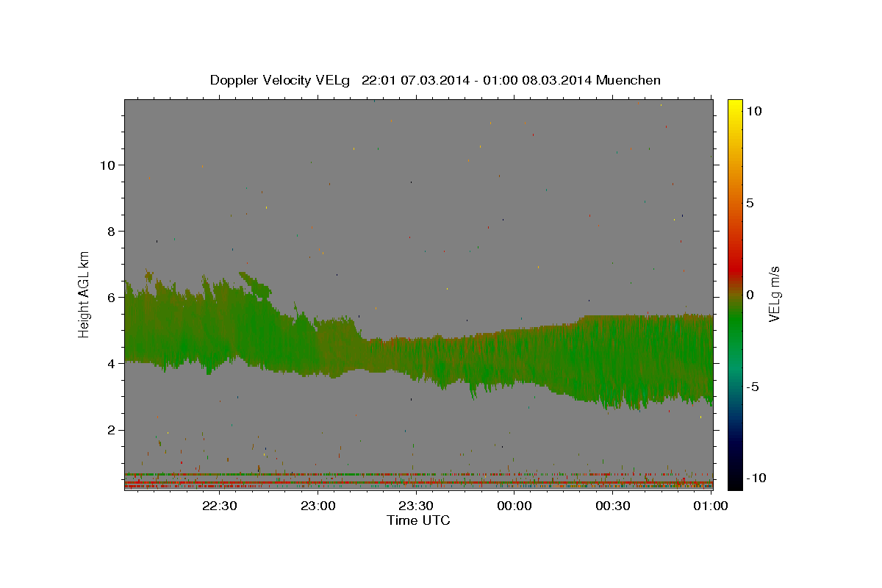Click the yellow top of the colorbar
The height and width of the screenshot is (588, 882).
tap(734, 107)
